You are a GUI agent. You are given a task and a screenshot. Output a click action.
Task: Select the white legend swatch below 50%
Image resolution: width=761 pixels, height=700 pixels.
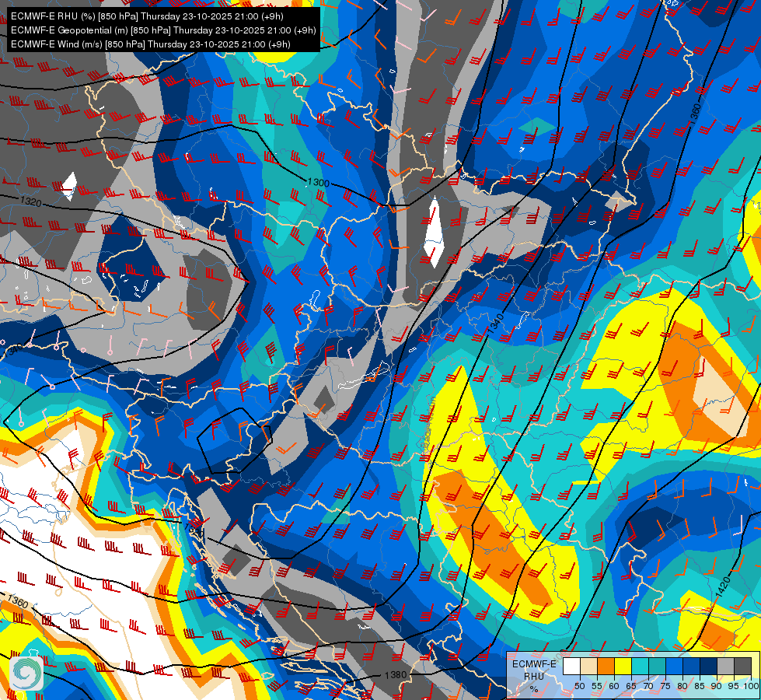click(x=571, y=666)
